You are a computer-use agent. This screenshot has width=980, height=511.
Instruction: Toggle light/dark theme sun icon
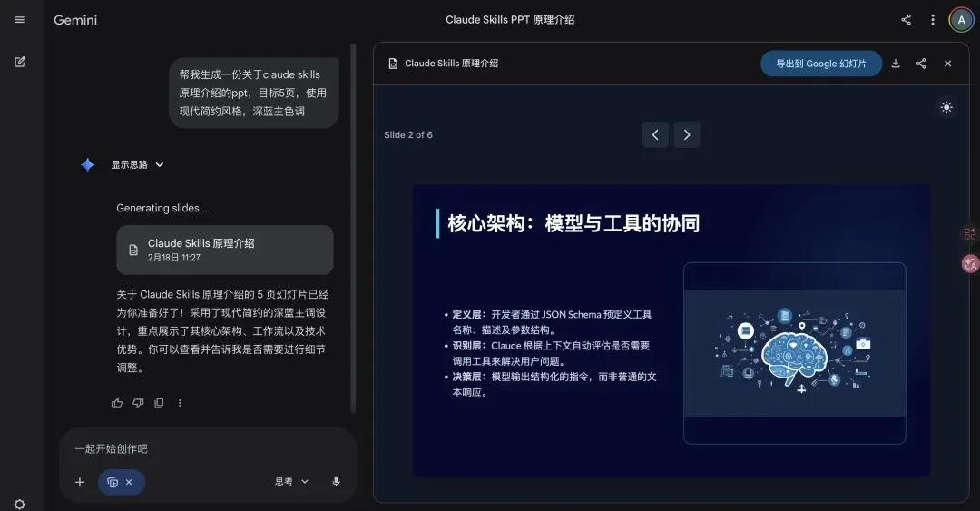(946, 108)
